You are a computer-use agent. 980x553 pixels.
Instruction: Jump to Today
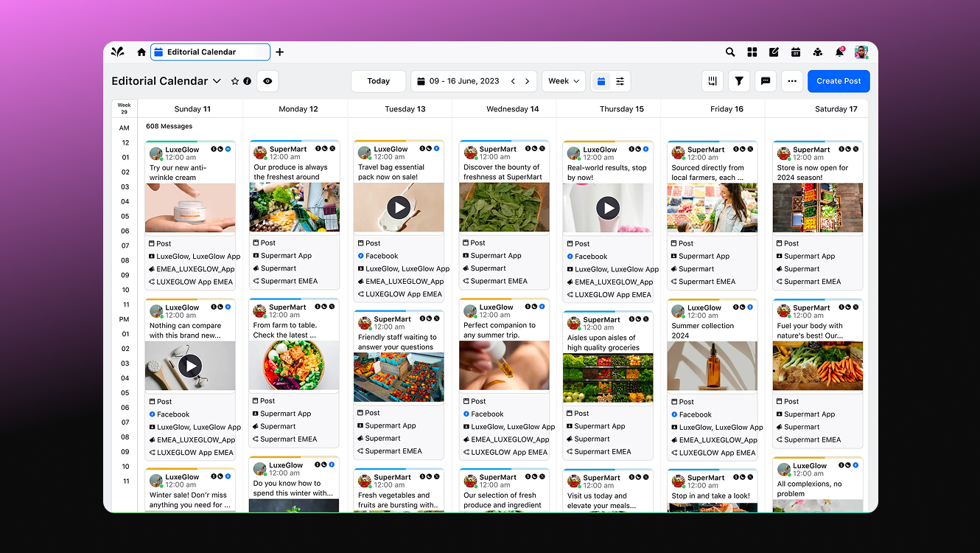379,81
